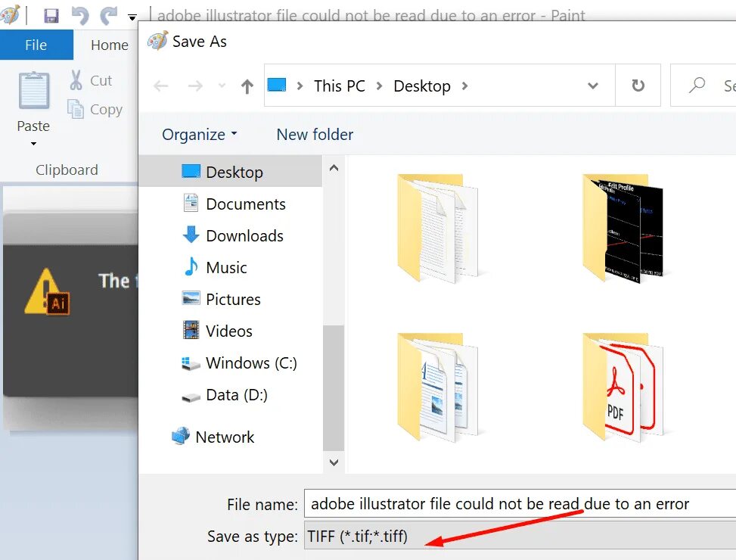Select the folder containing text documents

[438, 229]
